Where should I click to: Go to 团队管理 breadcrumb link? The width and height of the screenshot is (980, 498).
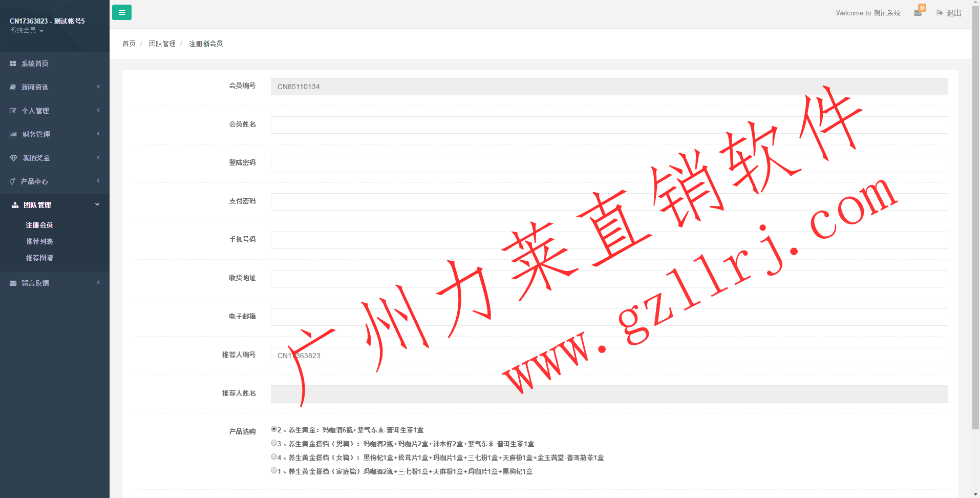point(162,44)
